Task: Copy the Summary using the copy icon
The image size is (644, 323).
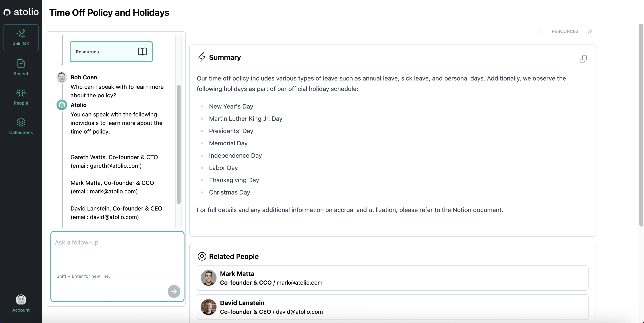Action: point(583,59)
